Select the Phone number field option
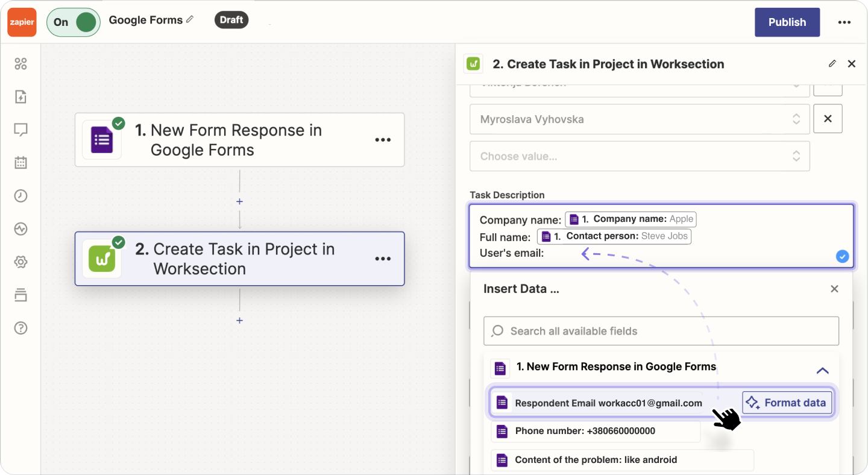The image size is (868, 475). [x=595, y=431]
